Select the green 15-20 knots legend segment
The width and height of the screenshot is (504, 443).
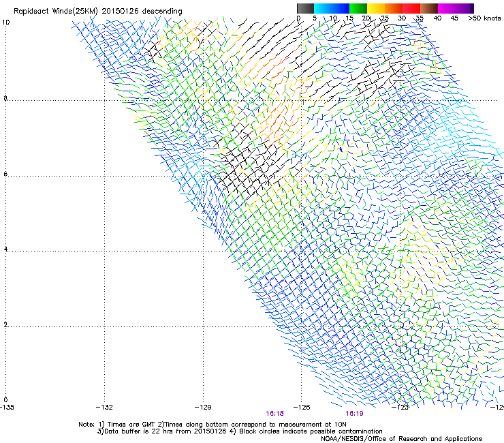click(358, 8)
